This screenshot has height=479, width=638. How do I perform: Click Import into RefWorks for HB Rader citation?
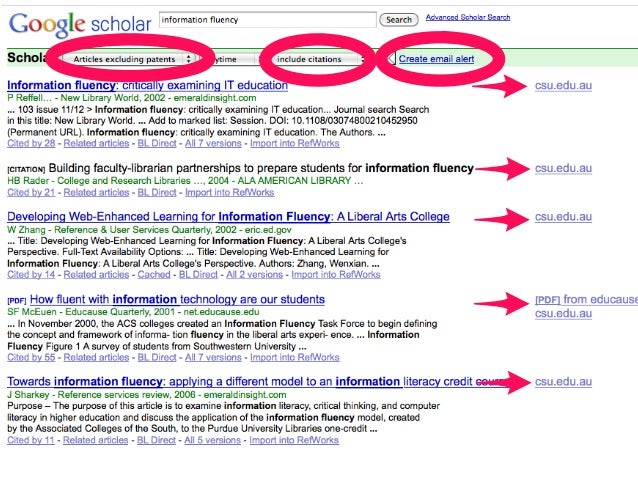(x=229, y=192)
